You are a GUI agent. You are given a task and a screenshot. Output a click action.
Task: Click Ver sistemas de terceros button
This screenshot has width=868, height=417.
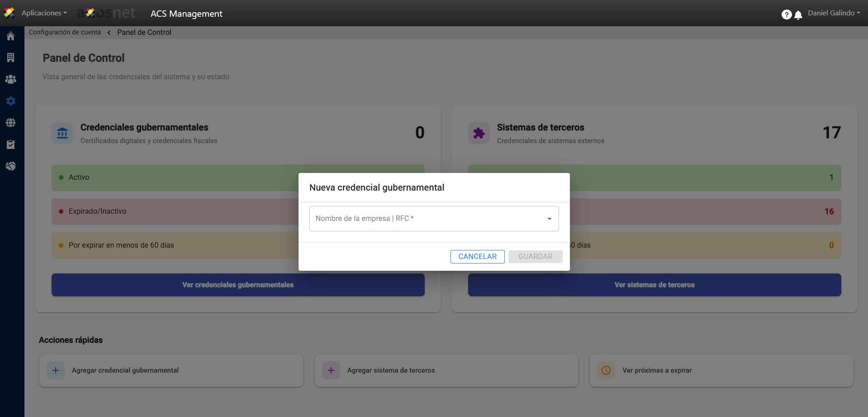pyautogui.click(x=654, y=285)
